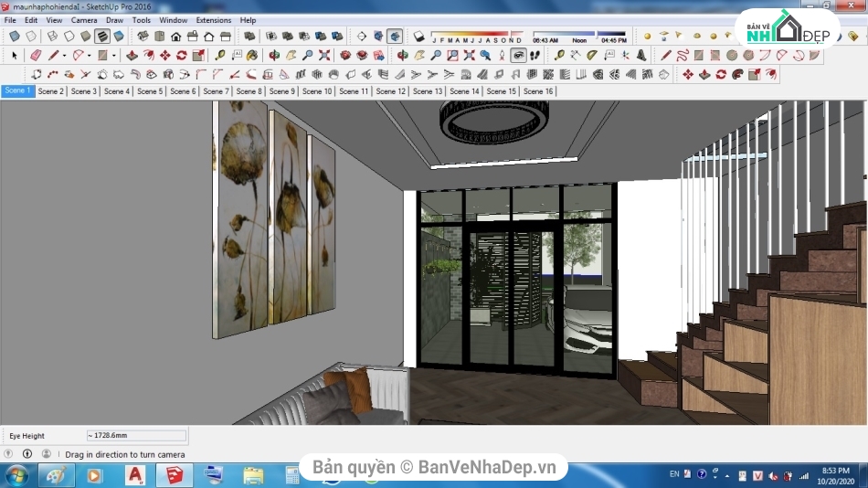Select the Polygon drawing tool
868x488 pixels.
(x=748, y=56)
